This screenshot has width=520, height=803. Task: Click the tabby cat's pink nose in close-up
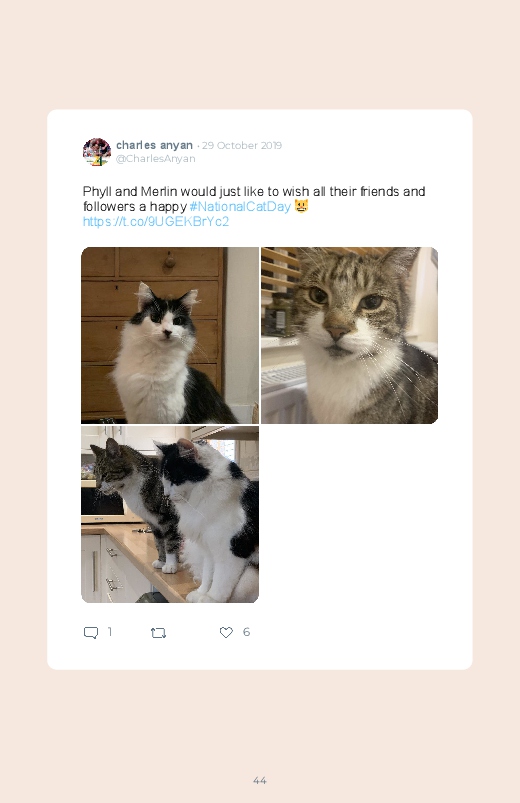coord(338,334)
